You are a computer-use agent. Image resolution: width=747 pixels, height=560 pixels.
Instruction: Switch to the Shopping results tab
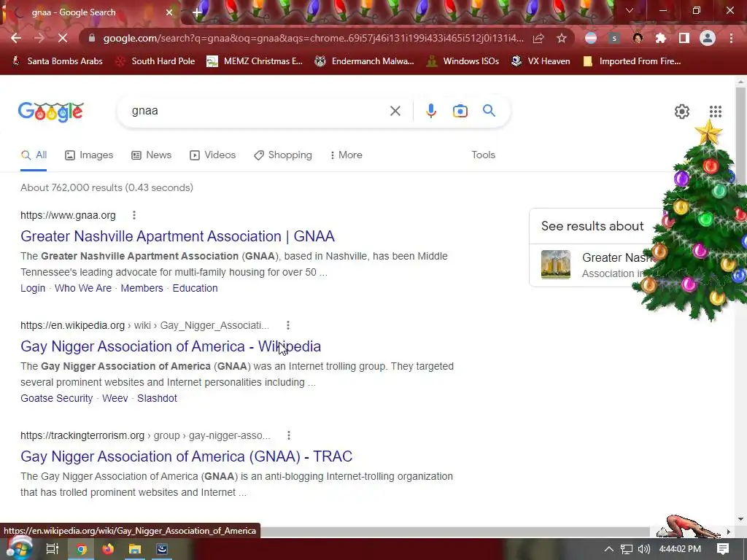(283, 155)
